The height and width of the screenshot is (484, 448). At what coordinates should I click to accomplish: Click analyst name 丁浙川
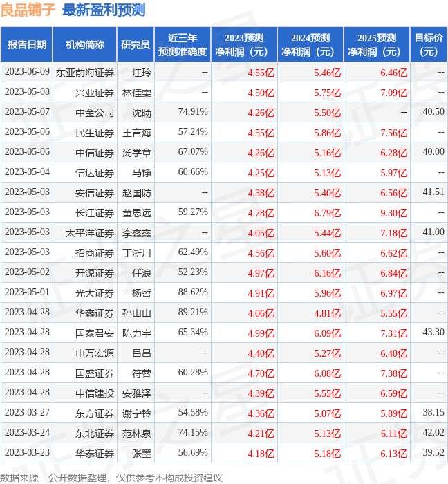point(137,253)
